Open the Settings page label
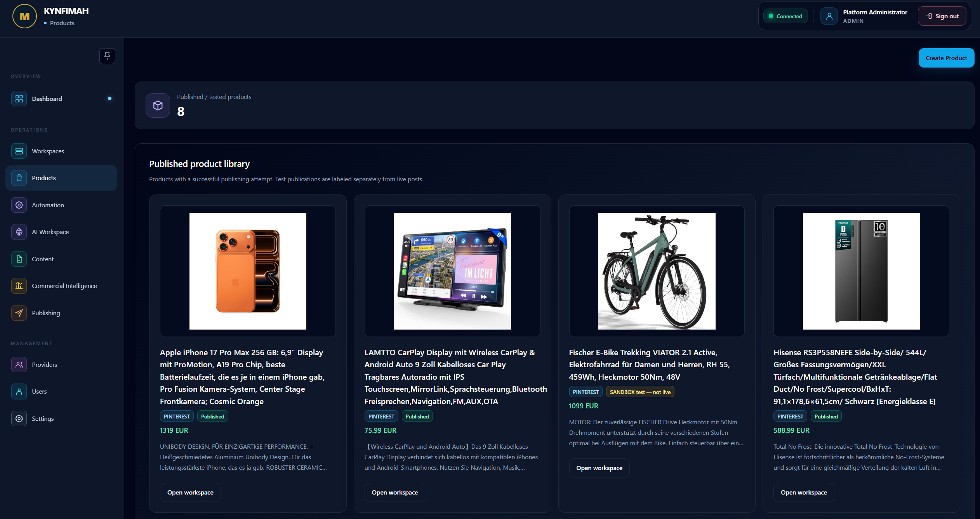 point(43,418)
